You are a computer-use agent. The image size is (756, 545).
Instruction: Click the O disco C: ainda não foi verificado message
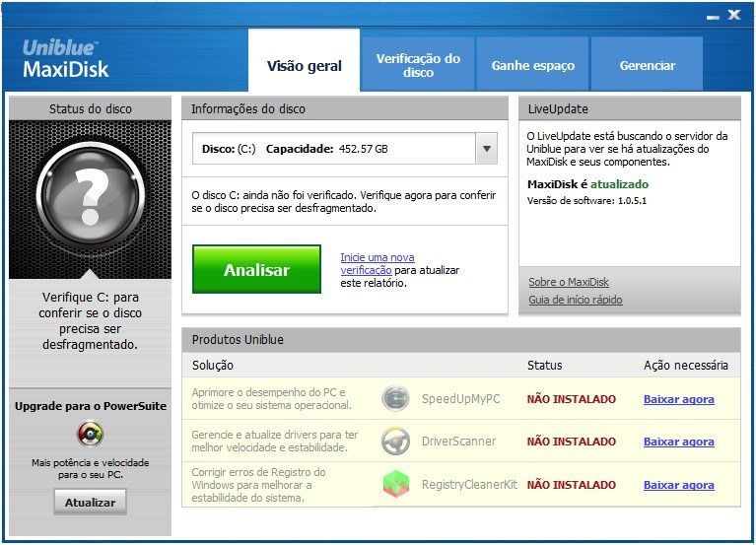(344, 201)
